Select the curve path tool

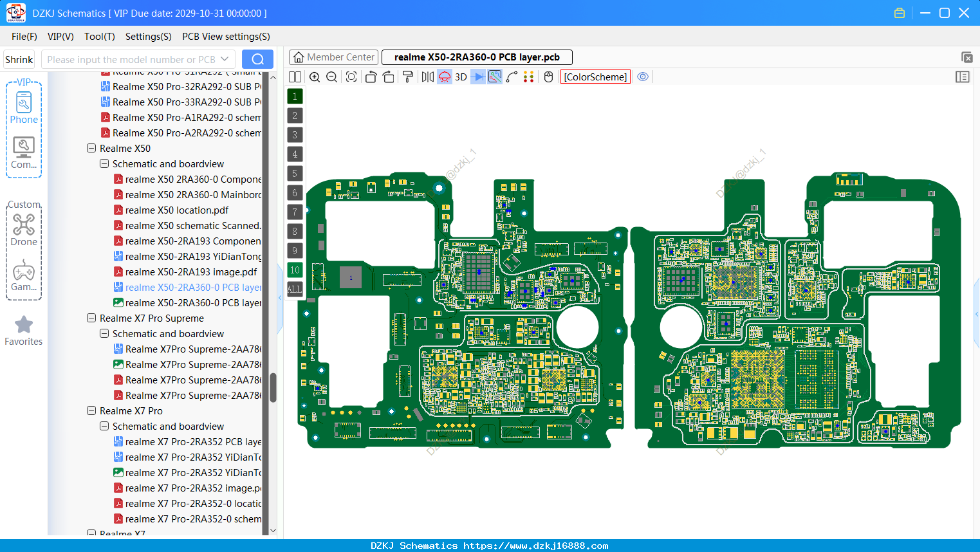(x=512, y=77)
